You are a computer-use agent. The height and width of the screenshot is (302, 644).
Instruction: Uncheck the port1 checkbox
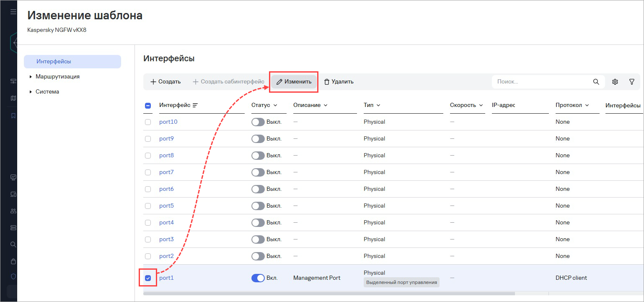point(148,278)
